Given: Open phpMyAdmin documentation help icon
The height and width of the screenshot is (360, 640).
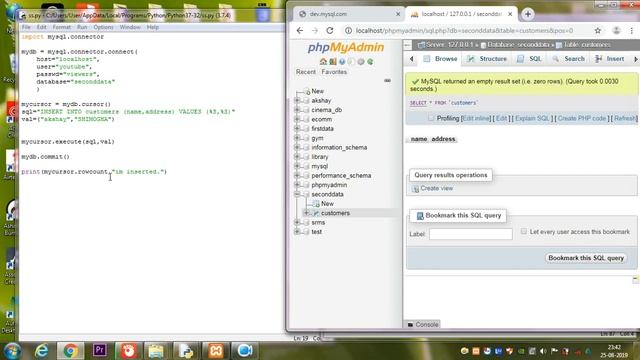Looking at the screenshot, I should pyautogui.click(x=342, y=62).
